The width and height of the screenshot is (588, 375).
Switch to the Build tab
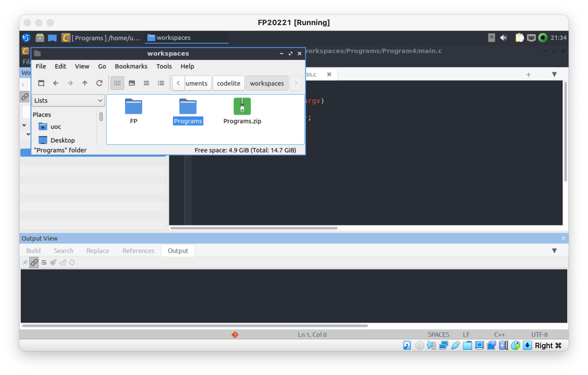(x=33, y=251)
